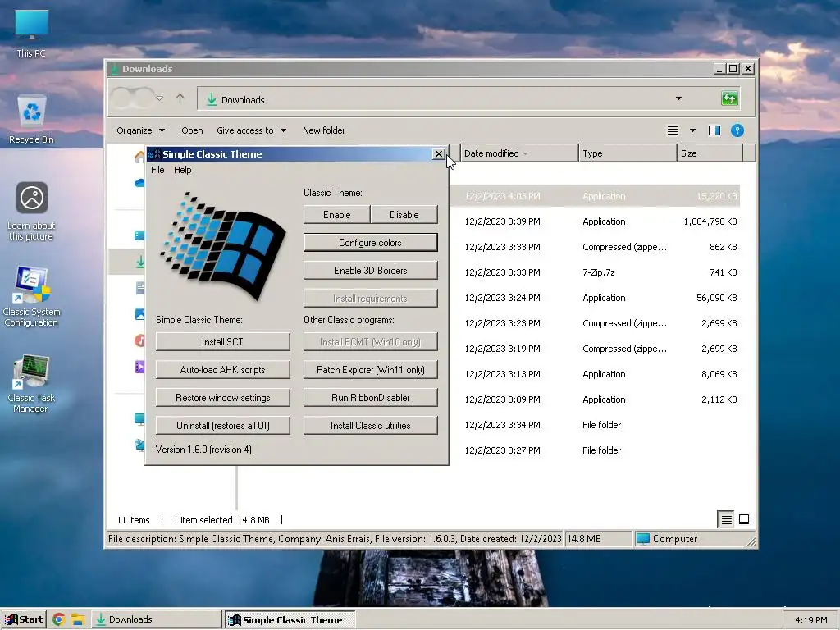Click the Up arrow navigation icon

click(x=180, y=98)
